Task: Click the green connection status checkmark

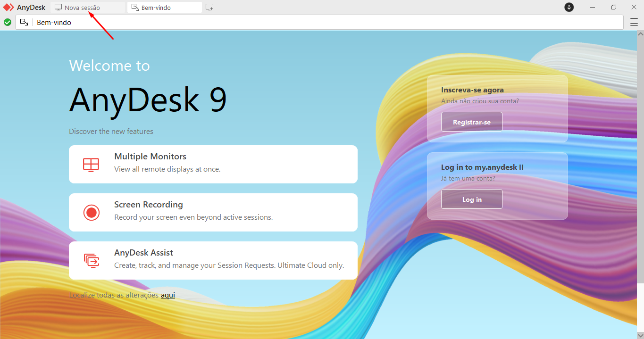Action: [8, 22]
